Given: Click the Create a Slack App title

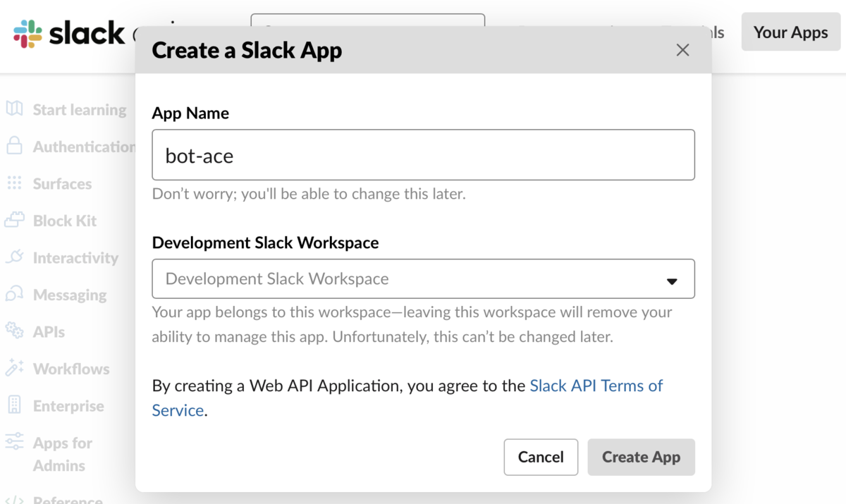Looking at the screenshot, I should click(247, 50).
